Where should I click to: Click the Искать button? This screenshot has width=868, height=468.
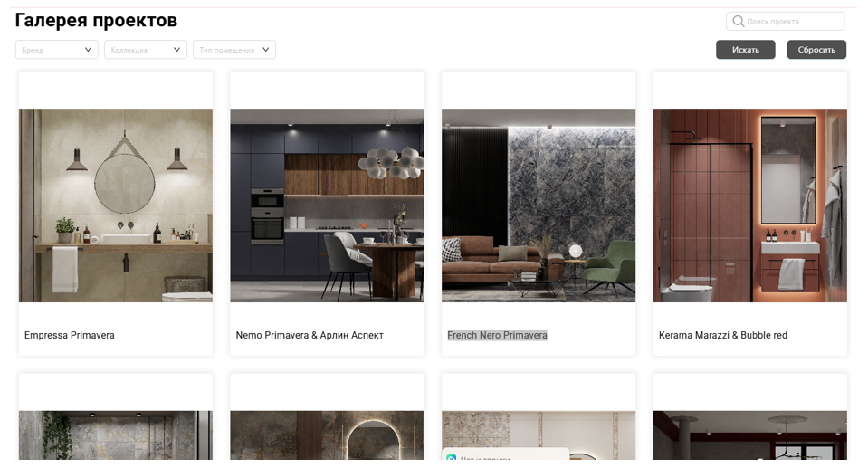coord(745,49)
